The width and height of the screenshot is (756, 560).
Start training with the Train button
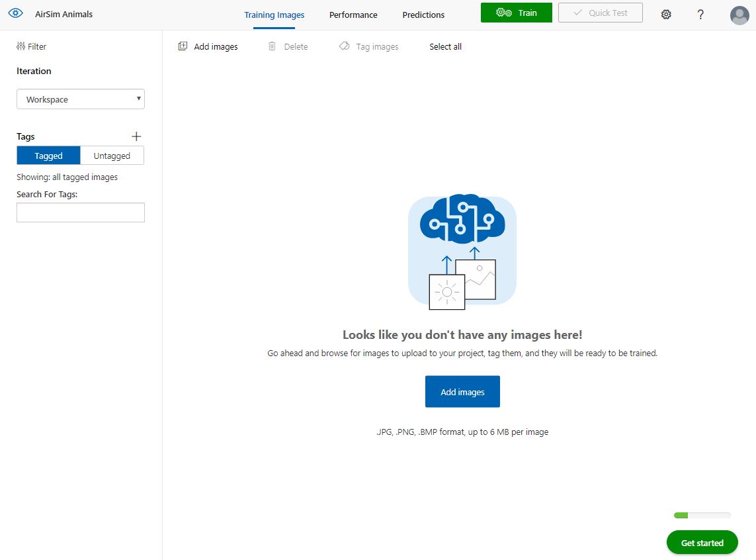point(517,13)
